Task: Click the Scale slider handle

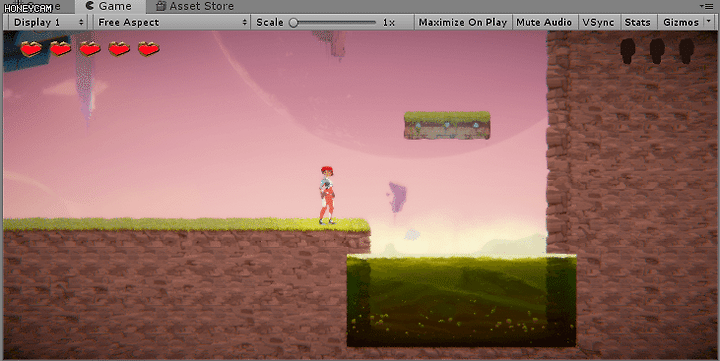Action: point(294,23)
